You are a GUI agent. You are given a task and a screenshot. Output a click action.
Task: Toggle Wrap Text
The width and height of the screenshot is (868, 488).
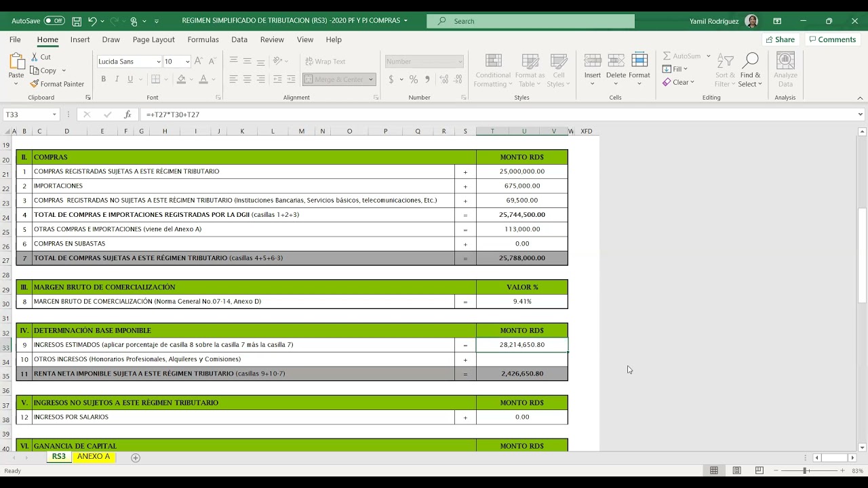(325, 62)
